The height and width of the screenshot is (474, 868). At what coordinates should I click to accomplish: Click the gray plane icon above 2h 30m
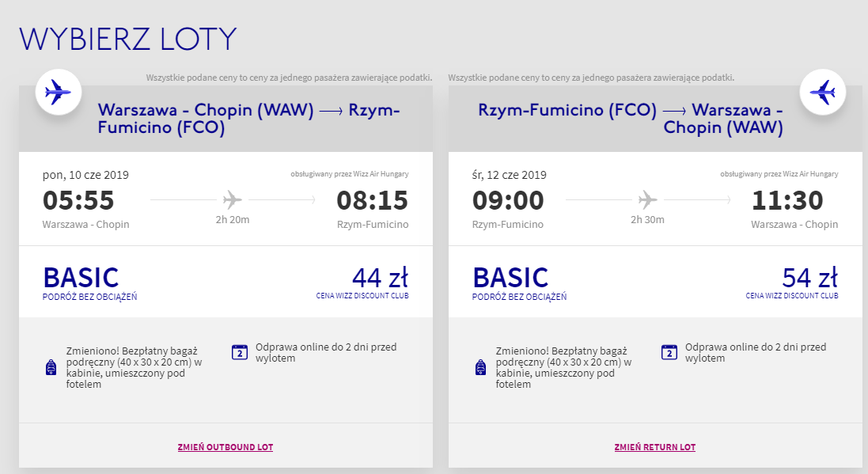pos(648,199)
